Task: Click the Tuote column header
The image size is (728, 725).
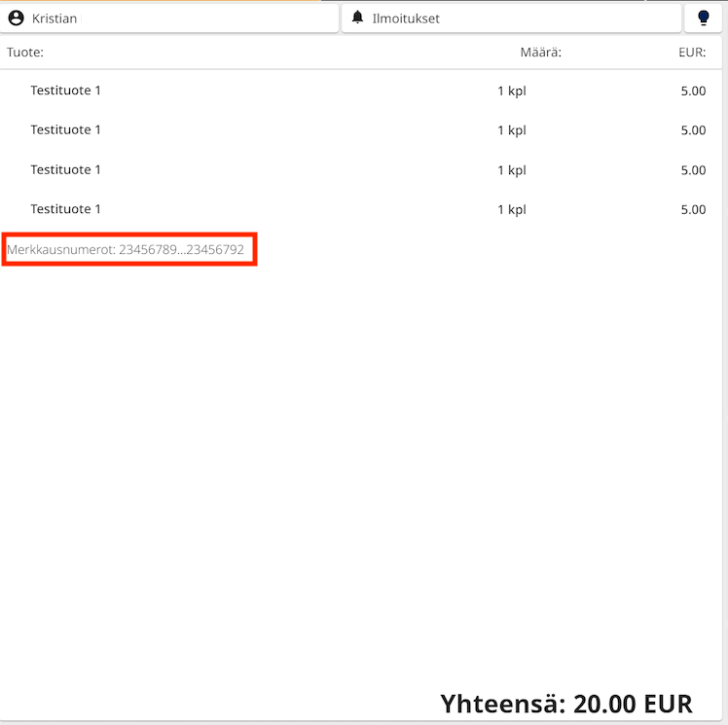Action: (25, 52)
